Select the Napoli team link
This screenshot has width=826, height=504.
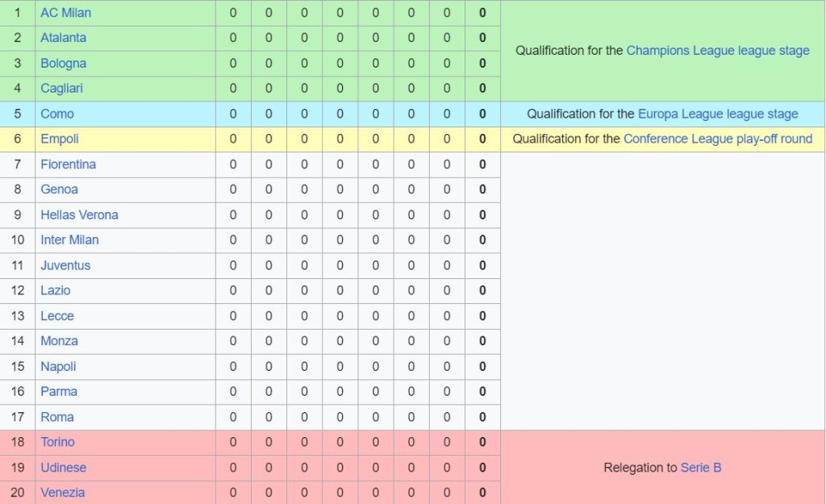58,367
